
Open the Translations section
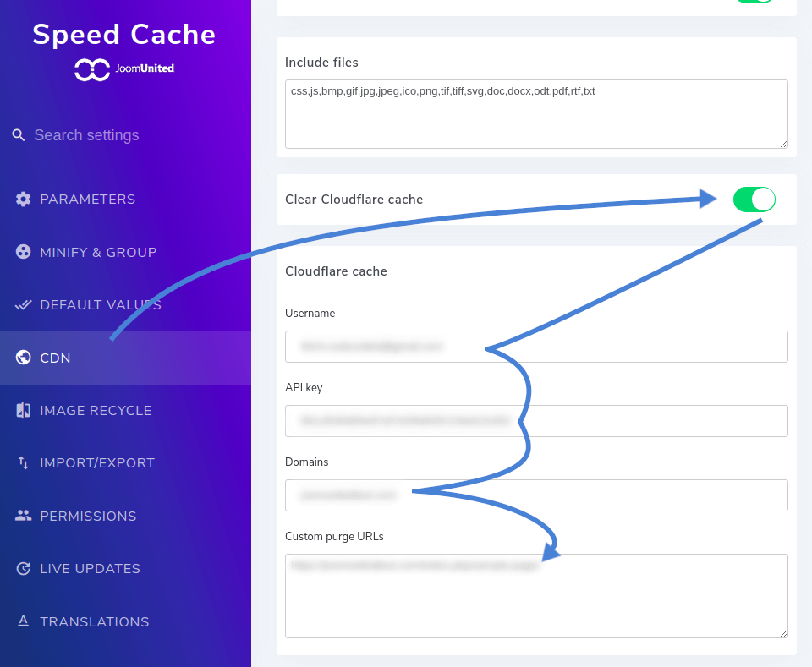(x=94, y=621)
